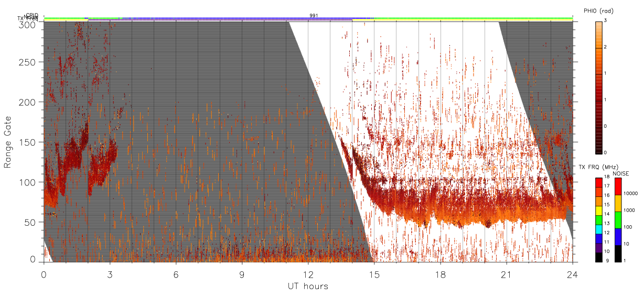Image resolution: width=644 pixels, height=297 pixels.
Task: Click the x-axis tick label '15'
Action: pos(374,273)
